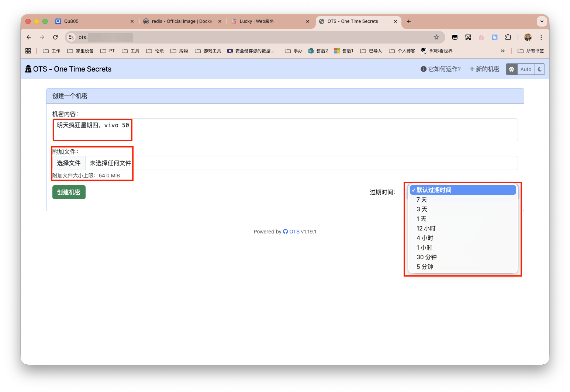570x392 pixels.
Task: Focus the 机密内容 secret text area
Action: pos(285,130)
